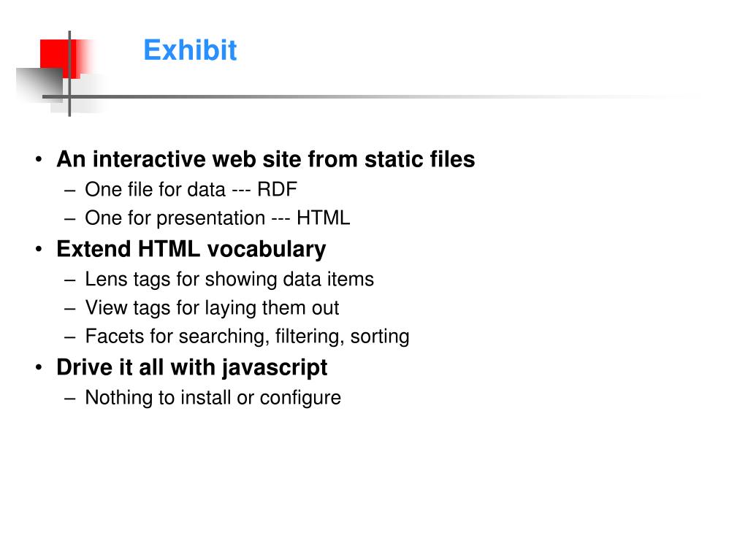Image resolution: width=748 pixels, height=560 pixels.
Task: Select the blue Exhibit title
Action: coord(190,50)
